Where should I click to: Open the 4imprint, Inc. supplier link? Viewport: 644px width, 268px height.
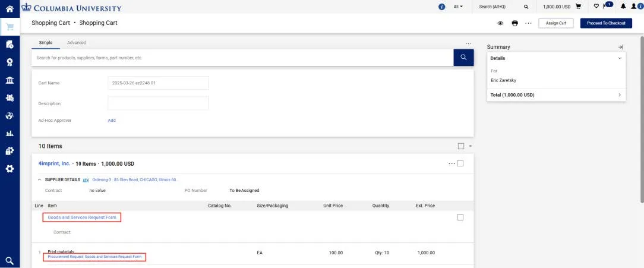(54, 163)
